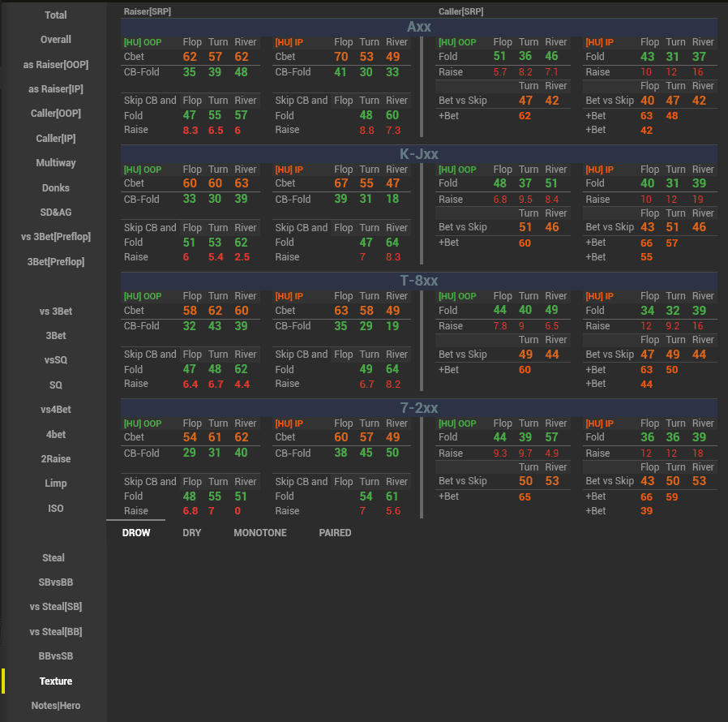The width and height of the screenshot is (728, 722).
Task: Open Notes|Hero at the sidebar bottom
Action: pyautogui.click(x=56, y=706)
